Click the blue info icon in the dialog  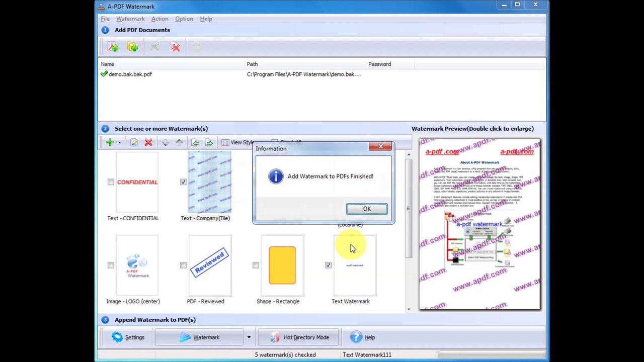coord(276,176)
